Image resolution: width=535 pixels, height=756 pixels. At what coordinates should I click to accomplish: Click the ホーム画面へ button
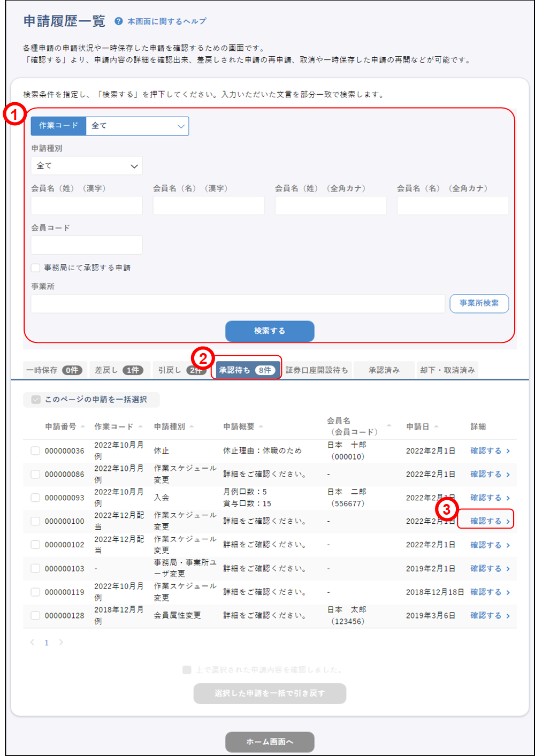click(270, 742)
